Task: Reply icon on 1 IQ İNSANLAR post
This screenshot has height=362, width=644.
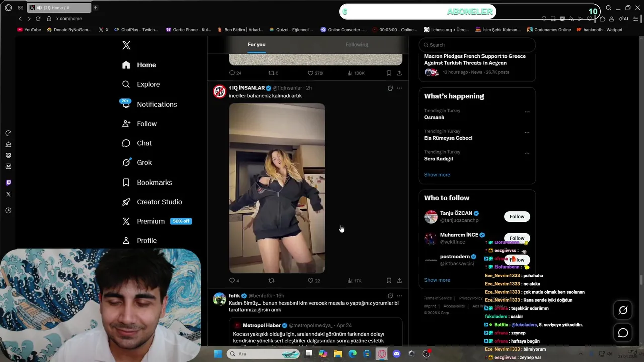Action: click(x=232, y=280)
